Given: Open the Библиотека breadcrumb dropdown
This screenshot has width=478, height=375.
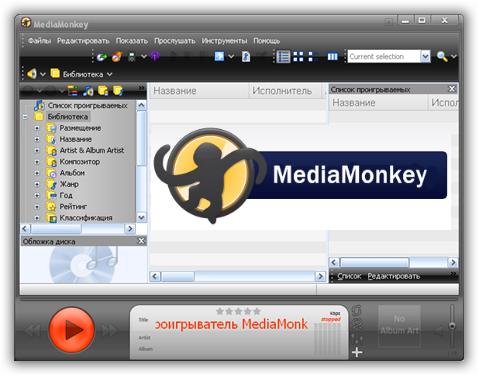Looking at the screenshot, I should point(110,74).
